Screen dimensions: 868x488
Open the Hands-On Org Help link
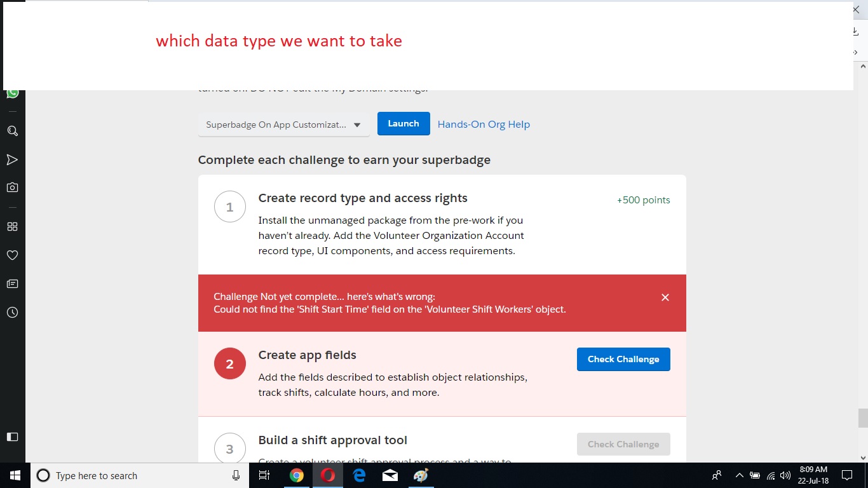(484, 125)
